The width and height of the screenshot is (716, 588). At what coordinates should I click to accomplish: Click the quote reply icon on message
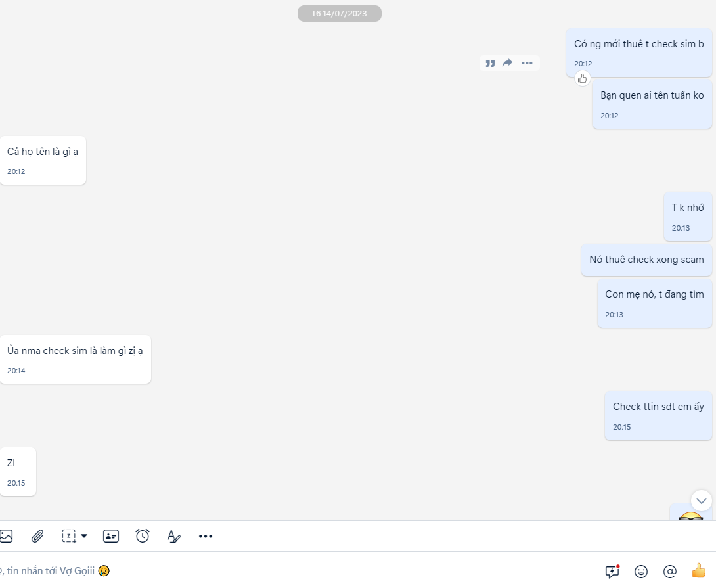click(x=490, y=63)
